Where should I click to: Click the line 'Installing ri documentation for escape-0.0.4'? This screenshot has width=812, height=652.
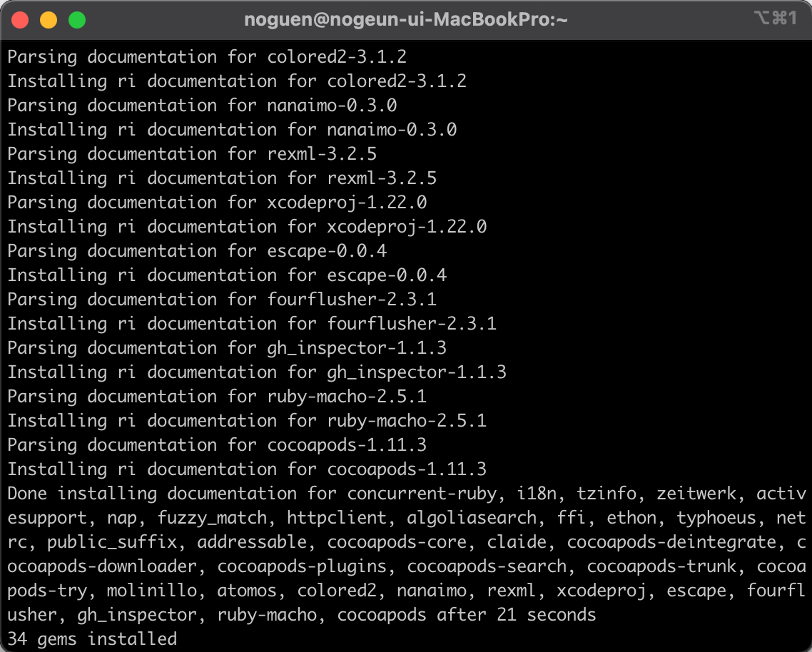pos(227,275)
